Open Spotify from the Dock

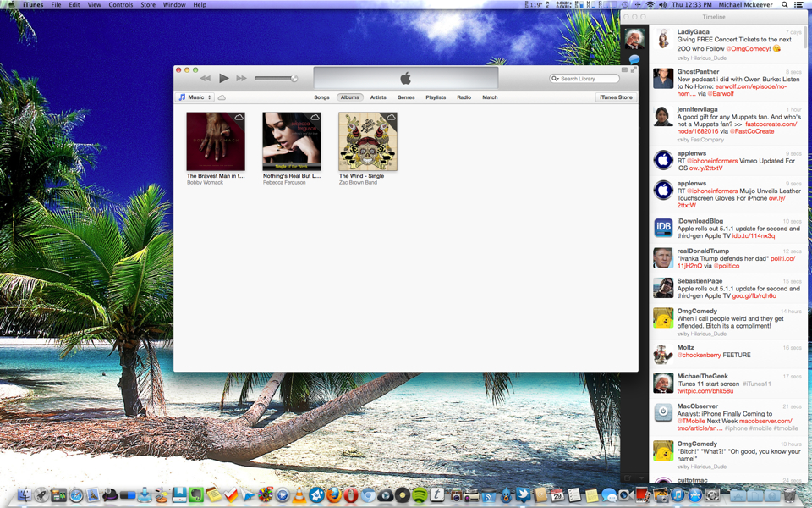pos(420,495)
